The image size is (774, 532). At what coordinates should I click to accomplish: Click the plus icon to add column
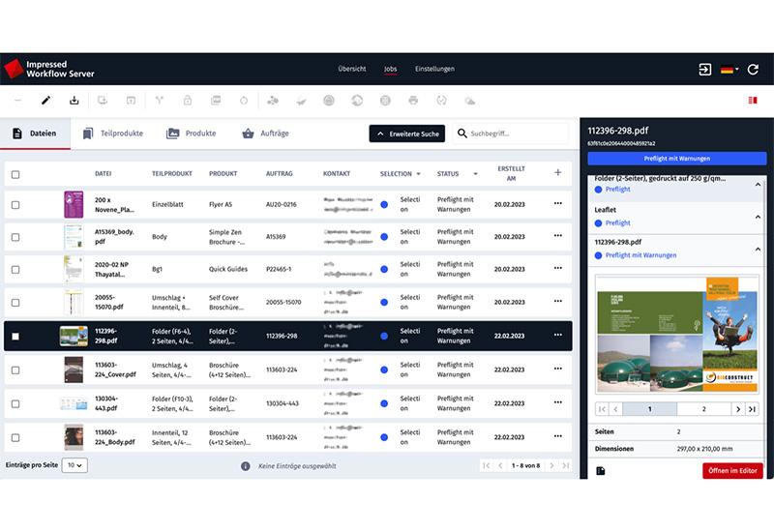click(x=557, y=173)
